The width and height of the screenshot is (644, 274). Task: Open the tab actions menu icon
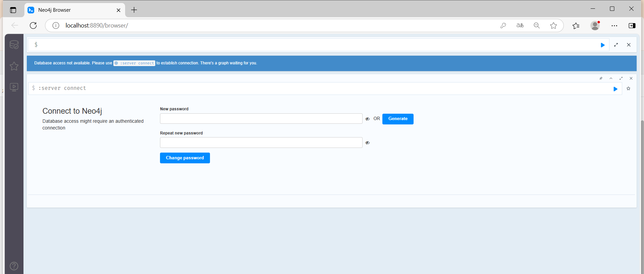pos(13,10)
